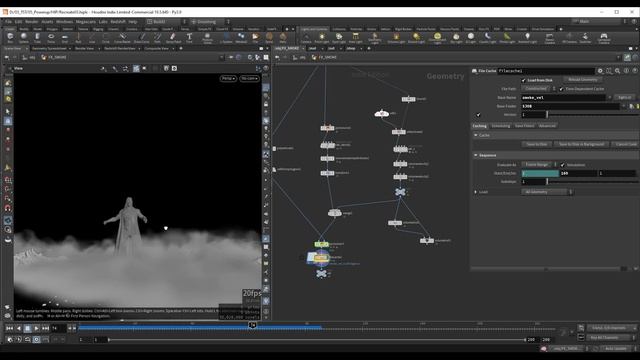Open the No cam menu in viewport

249,78
